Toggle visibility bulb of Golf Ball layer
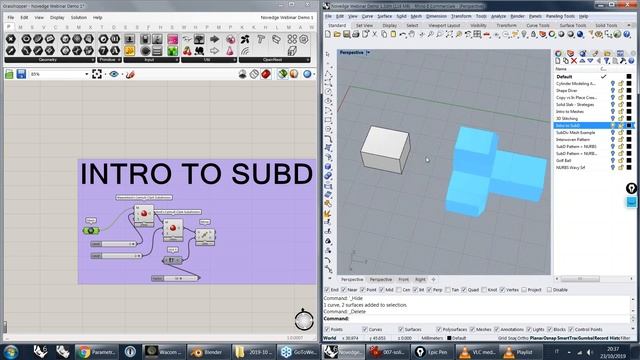Image resolution: width=640 pixels, height=360 pixels. [x=613, y=160]
